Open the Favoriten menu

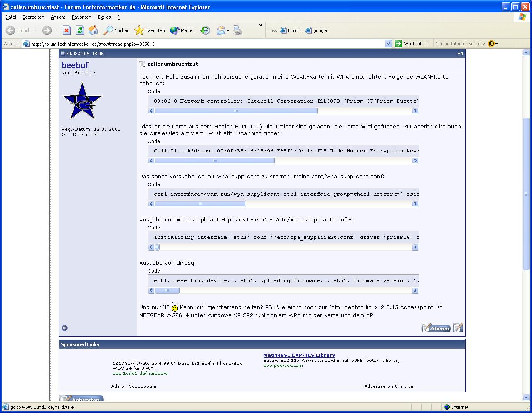point(81,17)
